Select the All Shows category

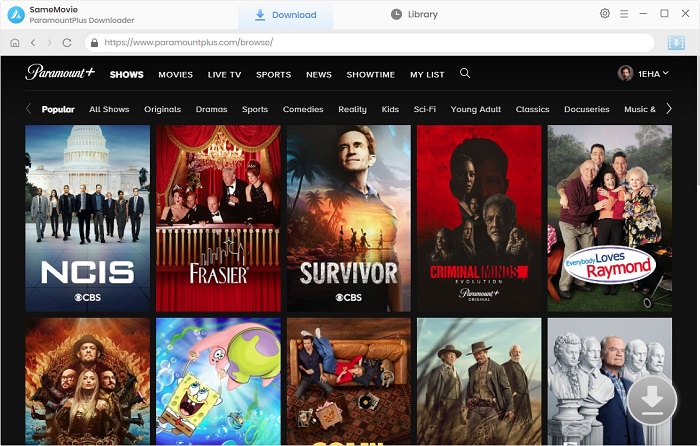tap(109, 109)
